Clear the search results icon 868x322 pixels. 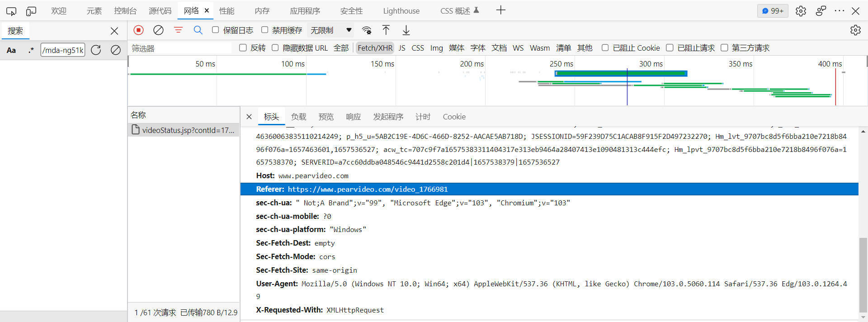tap(116, 50)
